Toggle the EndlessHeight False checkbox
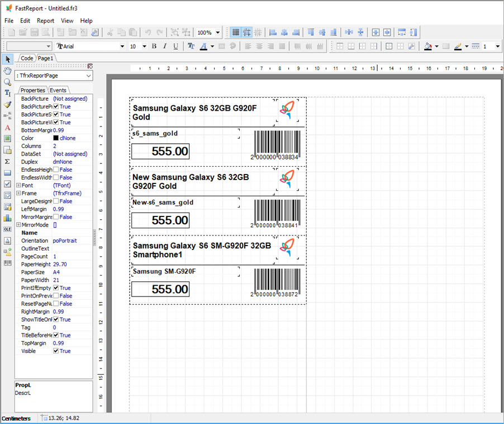The height and width of the screenshot is (424, 504). coord(56,169)
